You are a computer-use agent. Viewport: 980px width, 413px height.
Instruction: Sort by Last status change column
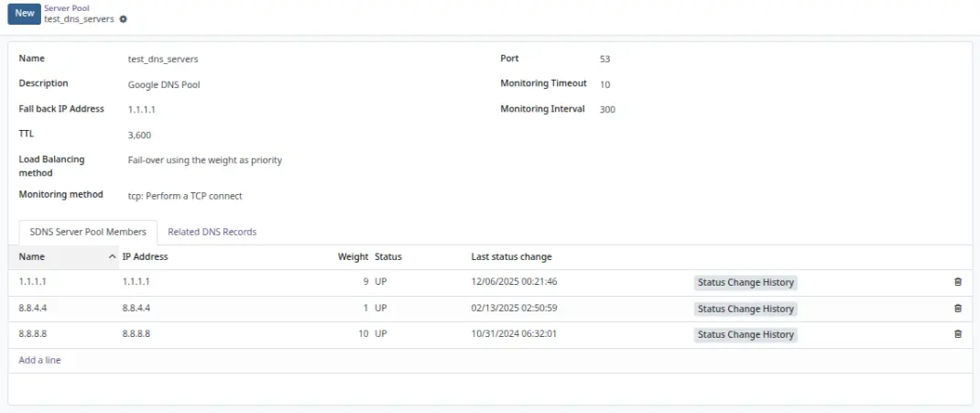click(511, 257)
